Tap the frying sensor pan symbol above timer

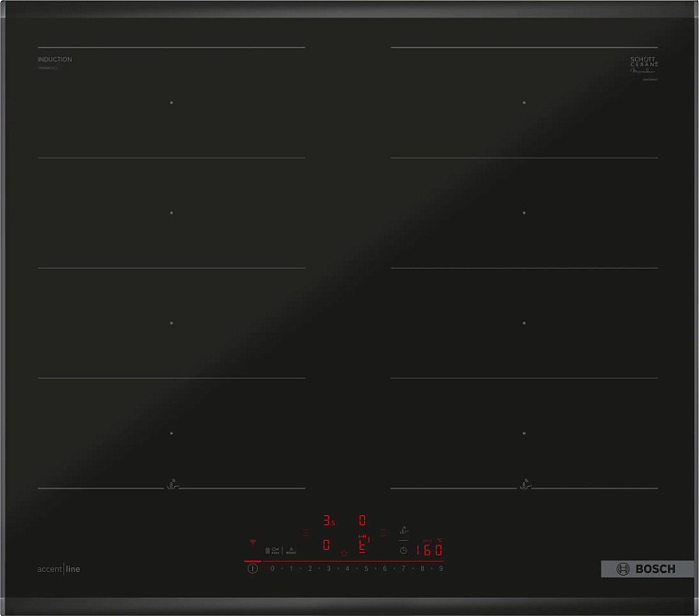click(404, 530)
